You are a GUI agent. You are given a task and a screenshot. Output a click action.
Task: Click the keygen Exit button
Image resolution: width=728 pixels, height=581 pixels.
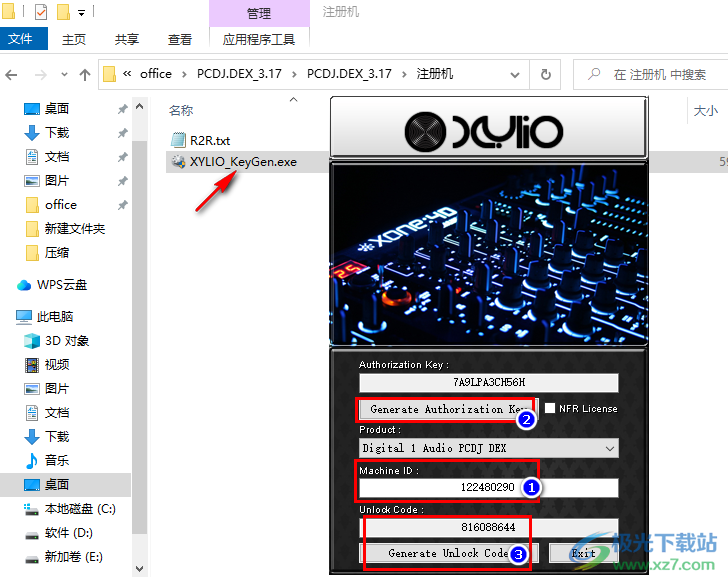point(584,553)
